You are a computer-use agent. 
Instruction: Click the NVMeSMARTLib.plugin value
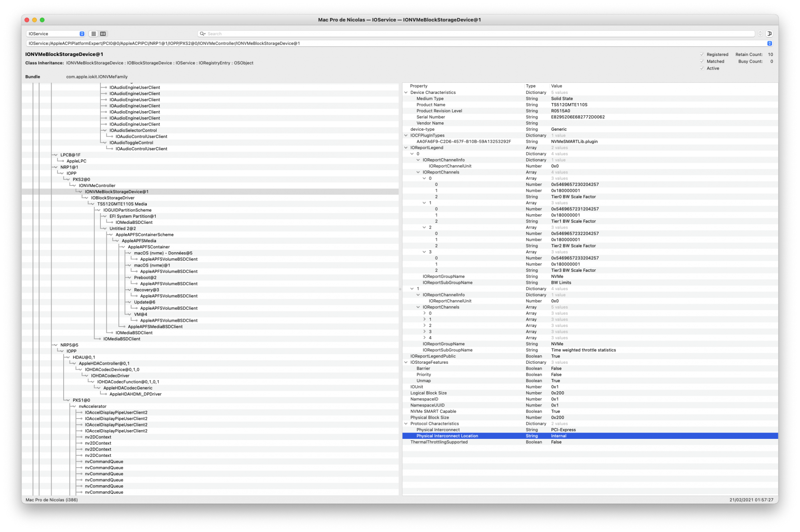point(574,142)
